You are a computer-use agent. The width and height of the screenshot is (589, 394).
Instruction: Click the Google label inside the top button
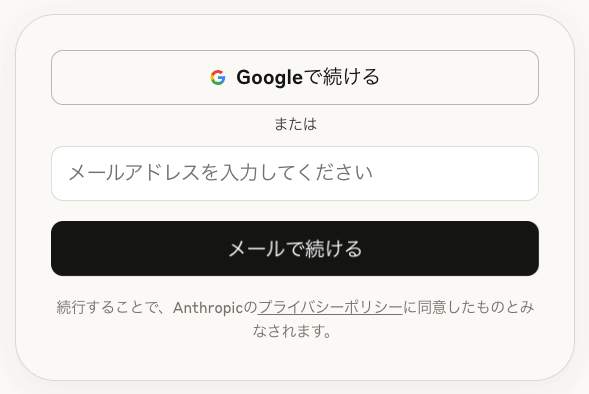tap(269, 78)
